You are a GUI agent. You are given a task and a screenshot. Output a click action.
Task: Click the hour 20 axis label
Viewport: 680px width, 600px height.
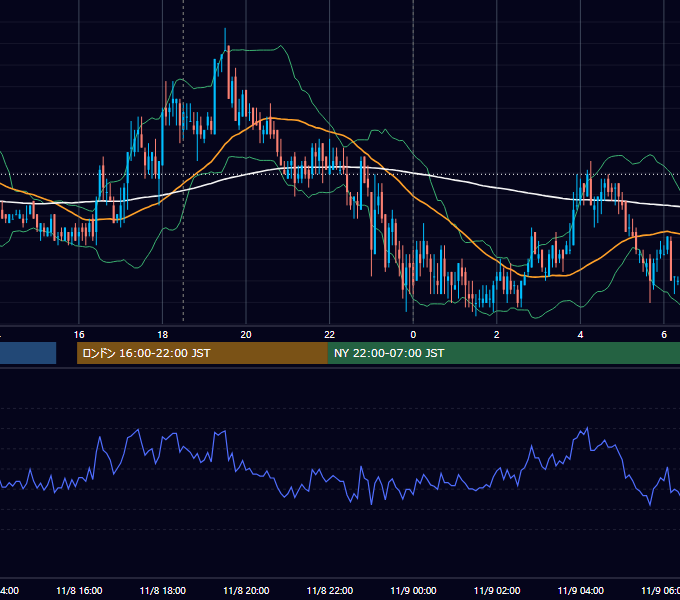pos(246,334)
